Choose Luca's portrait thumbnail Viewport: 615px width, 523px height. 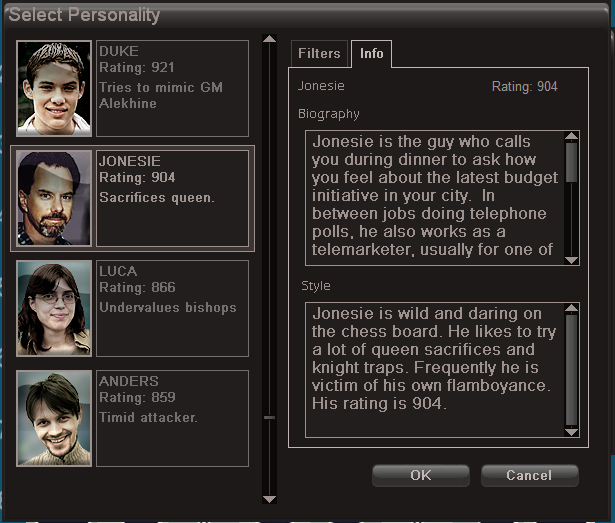click(54, 308)
